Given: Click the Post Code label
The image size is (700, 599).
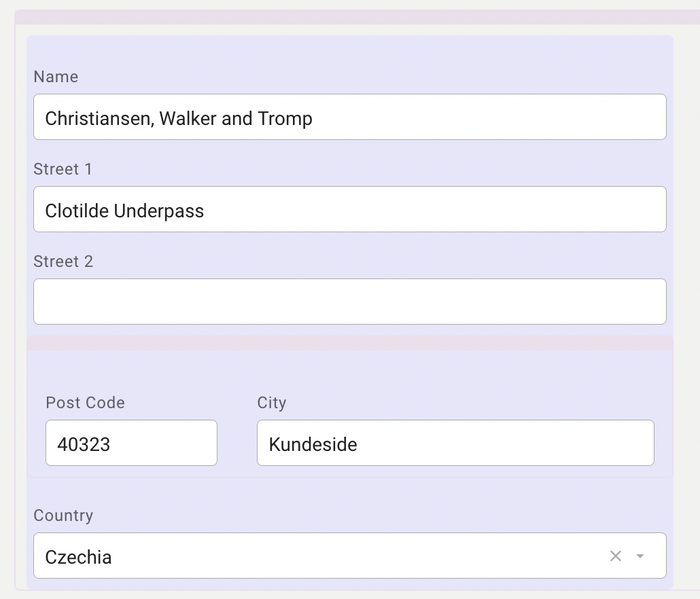Looking at the screenshot, I should pos(85,403).
